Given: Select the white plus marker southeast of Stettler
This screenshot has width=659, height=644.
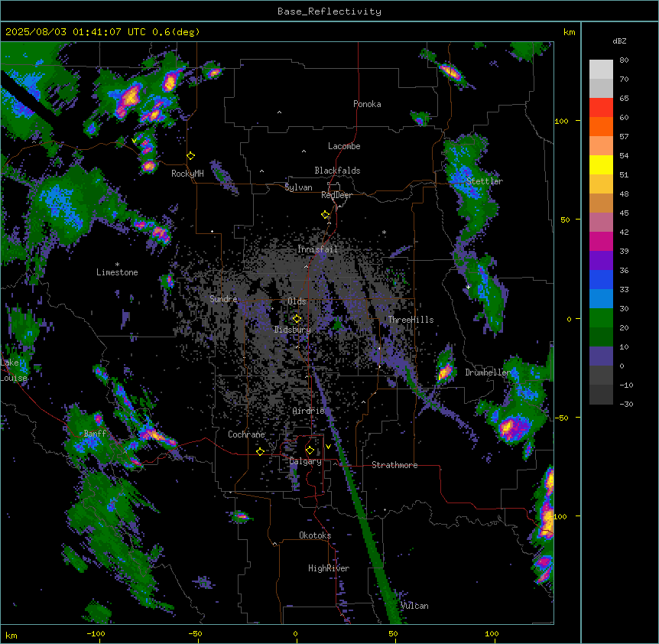Looking at the screenshot, I should 468,287.
